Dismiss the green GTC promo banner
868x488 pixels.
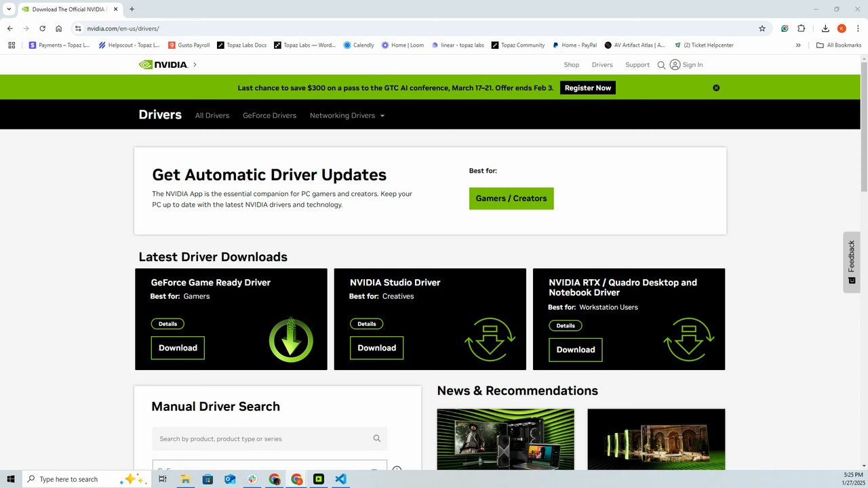point(716,88)
